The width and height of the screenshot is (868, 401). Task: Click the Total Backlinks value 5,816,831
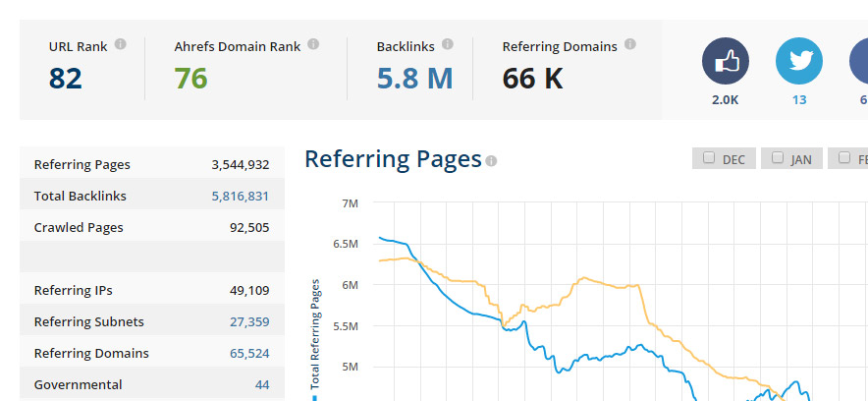(240, 197)
